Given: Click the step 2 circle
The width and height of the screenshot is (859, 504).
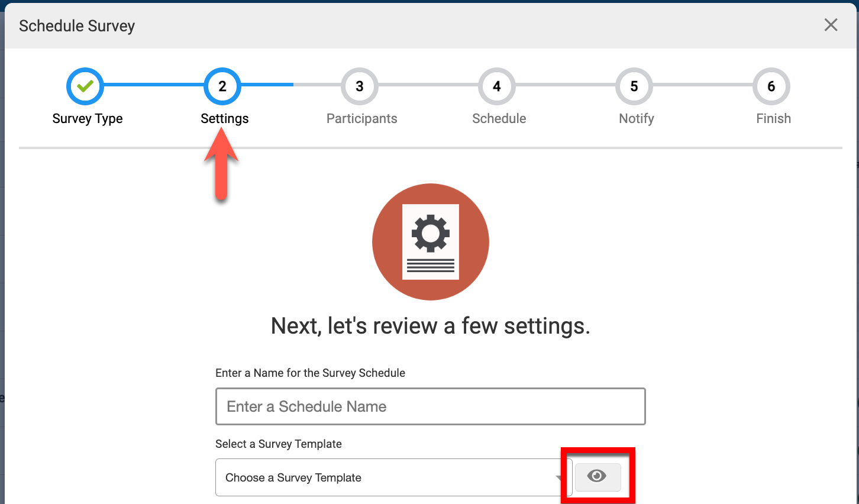Looking at the screenshot, I should click(x=222, y=86).
